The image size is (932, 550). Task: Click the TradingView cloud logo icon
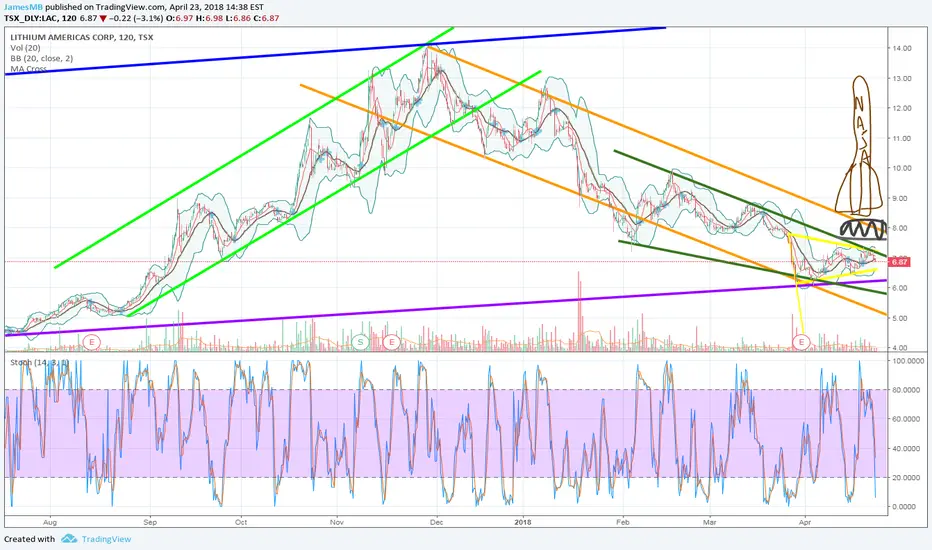[x=69, y=539]
